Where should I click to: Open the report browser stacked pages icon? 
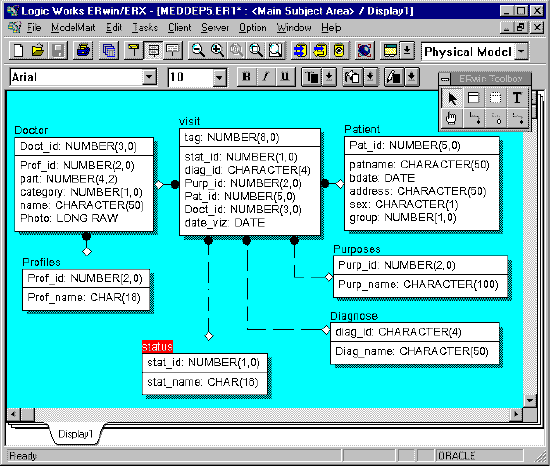coord(109,51)
